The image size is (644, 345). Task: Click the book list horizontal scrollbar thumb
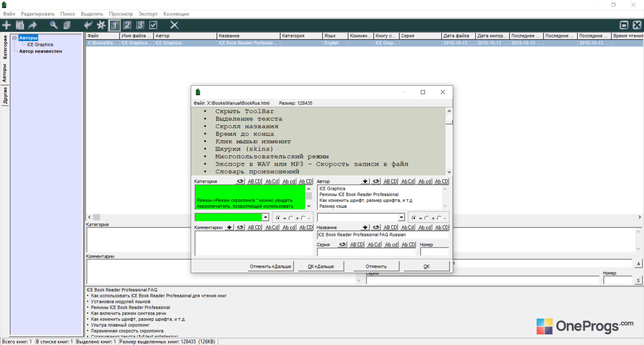pyautogui.click(x=97, y=217)
